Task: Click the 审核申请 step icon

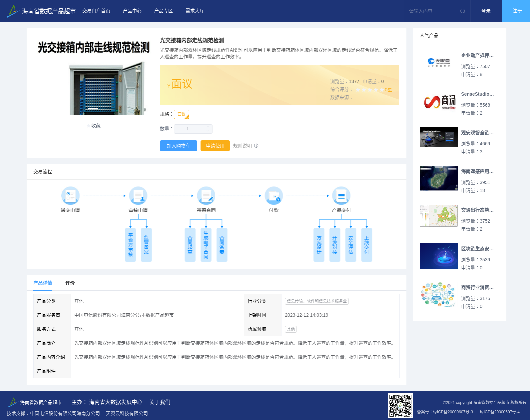Action: [x=138, y=196]
